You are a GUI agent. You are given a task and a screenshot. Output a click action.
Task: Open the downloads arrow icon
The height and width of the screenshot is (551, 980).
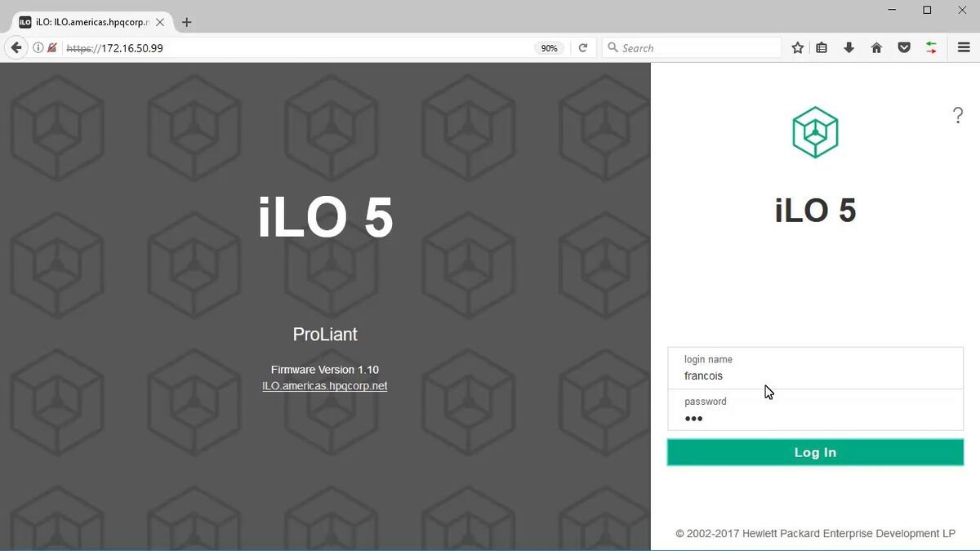pos(849,48)
